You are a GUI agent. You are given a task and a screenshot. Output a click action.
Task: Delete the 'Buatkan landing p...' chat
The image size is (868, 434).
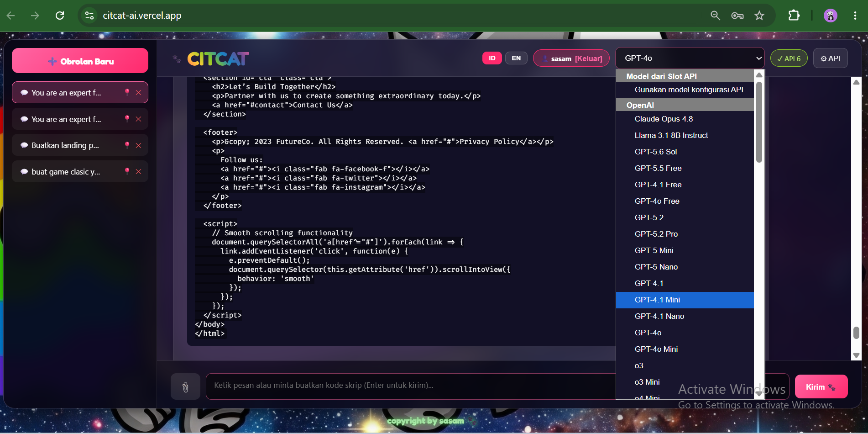pyautogui.click(x=139, y=145)
